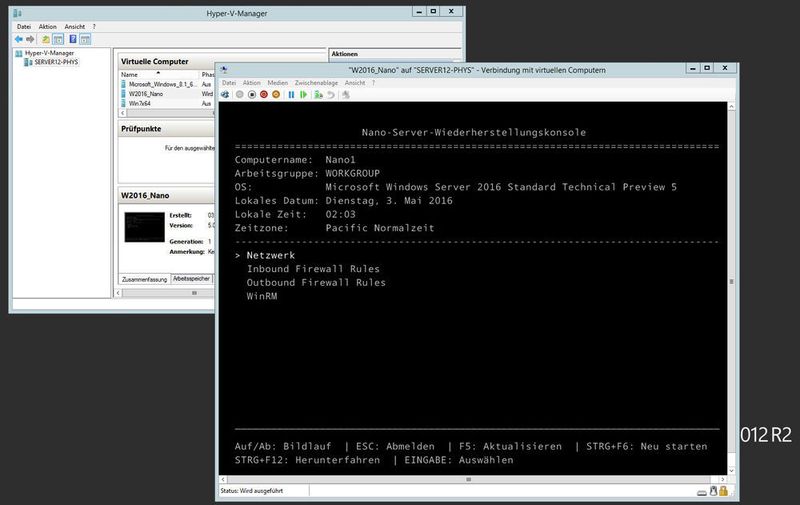The width and height of the screenshot is (800, 505).
Task: Toggle console tree pane icon in Hyper-V-Manager
Action: pyautogui.click(x=58, y=39)
